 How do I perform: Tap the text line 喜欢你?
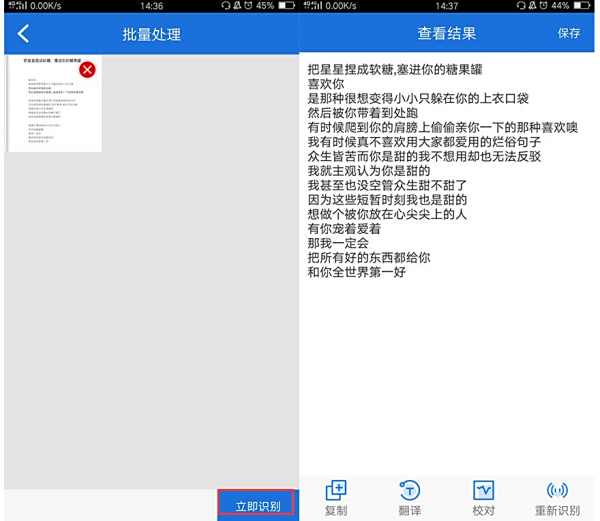326,84
